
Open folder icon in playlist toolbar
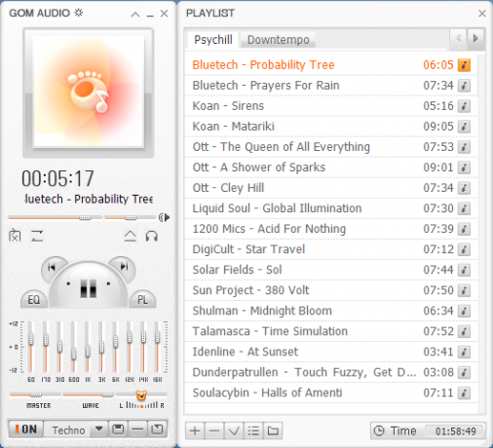273,430
